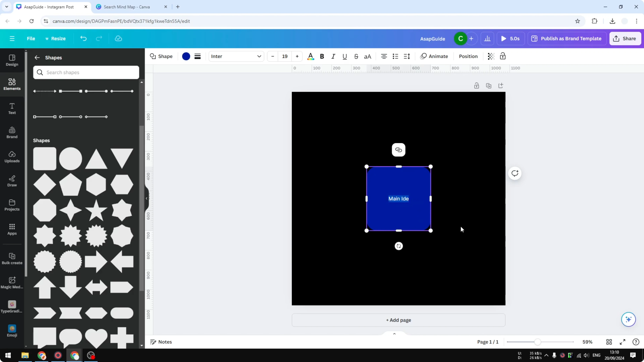The image size is (644, 362).
Task: Open the File menu
Action: point(31,38)
